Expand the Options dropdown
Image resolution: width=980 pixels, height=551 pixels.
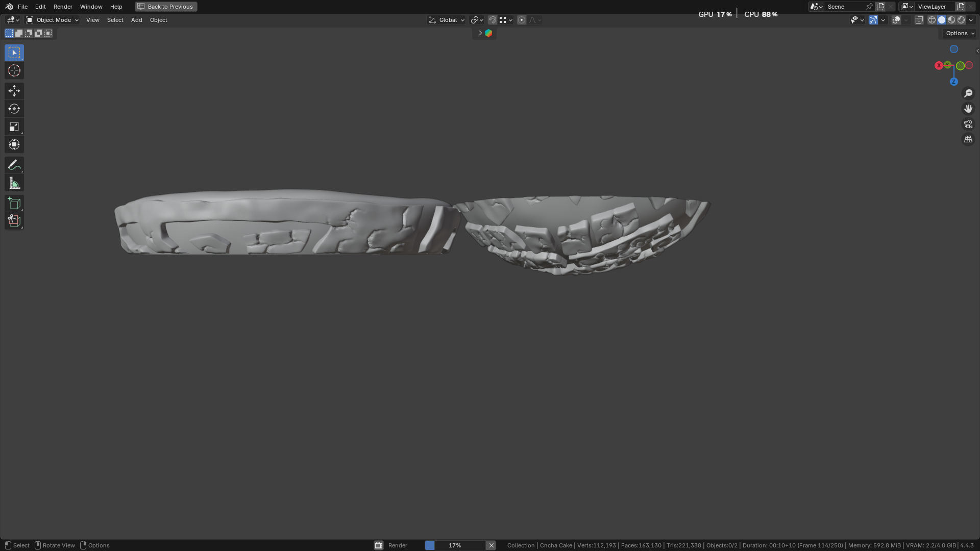[x=960, y=33]
